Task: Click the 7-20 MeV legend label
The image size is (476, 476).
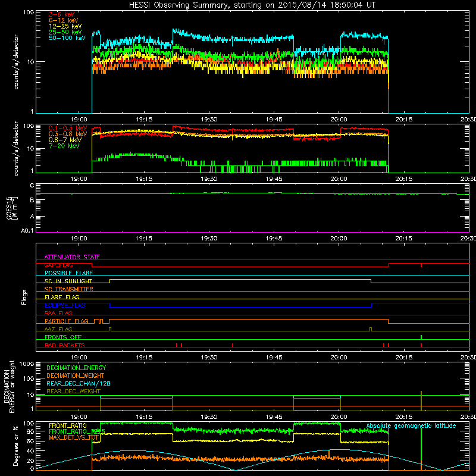Action: (x=64, y=146)
